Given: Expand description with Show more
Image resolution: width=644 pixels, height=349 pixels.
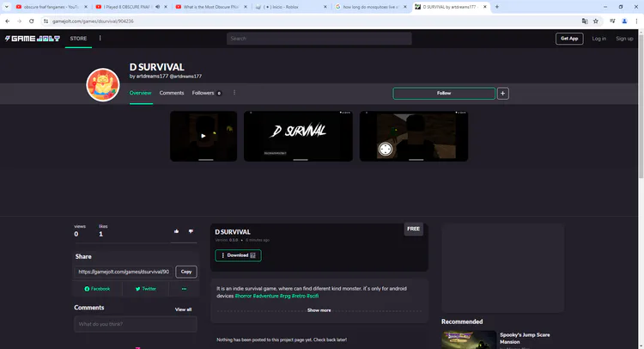Looking at the screenshot, I should pos(319,310).
